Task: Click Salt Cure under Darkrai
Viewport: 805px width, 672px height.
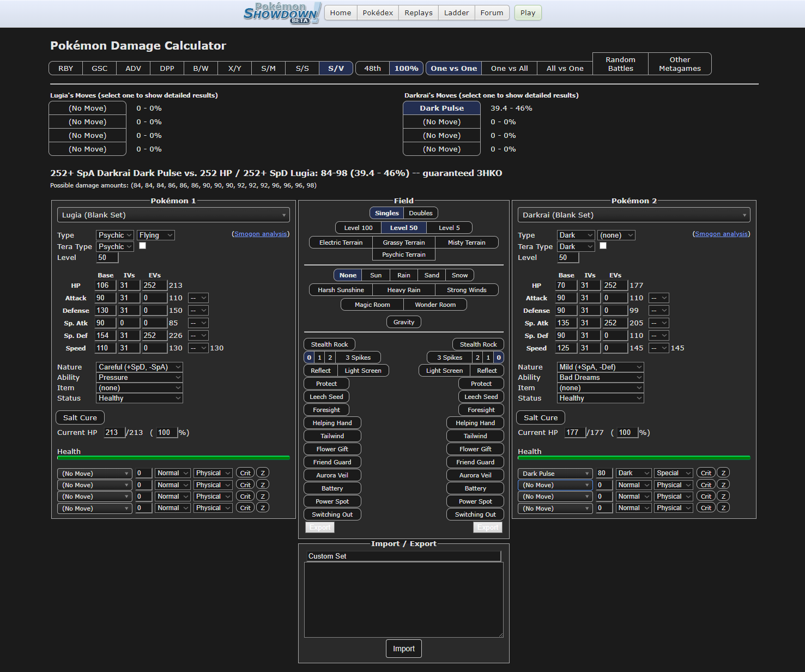Action: [540, 418]
